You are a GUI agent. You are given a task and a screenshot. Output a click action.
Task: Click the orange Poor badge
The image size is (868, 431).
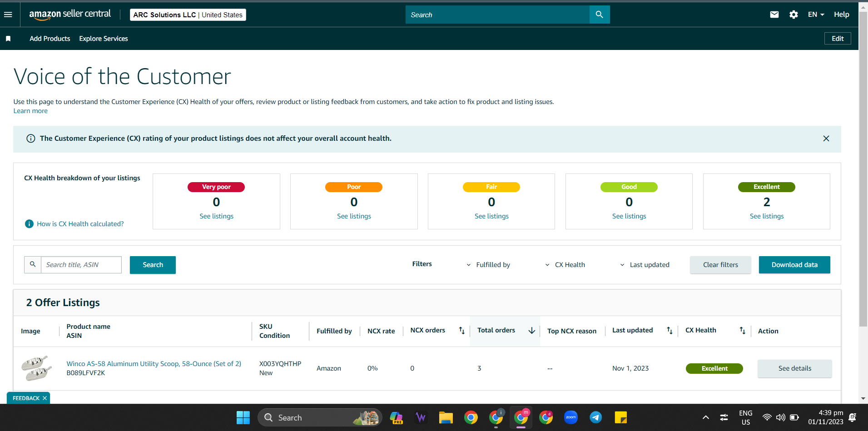pyautogui.click(x=354, y=187)
